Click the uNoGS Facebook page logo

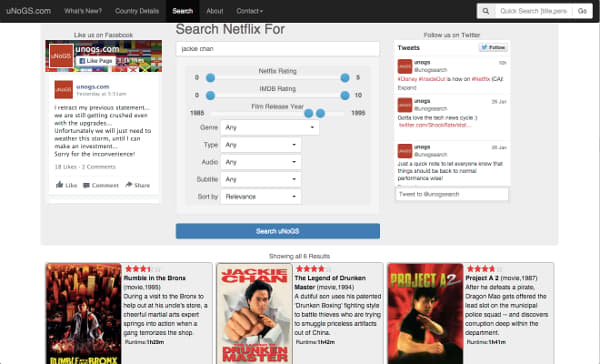click(x=61, y=56)
